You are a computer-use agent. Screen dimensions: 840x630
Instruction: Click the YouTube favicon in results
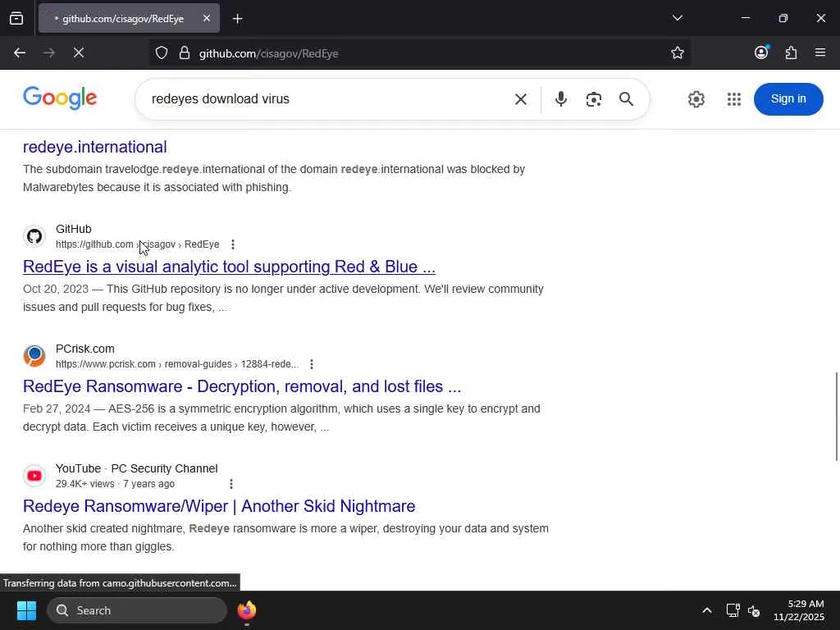[x=34, y=476]
